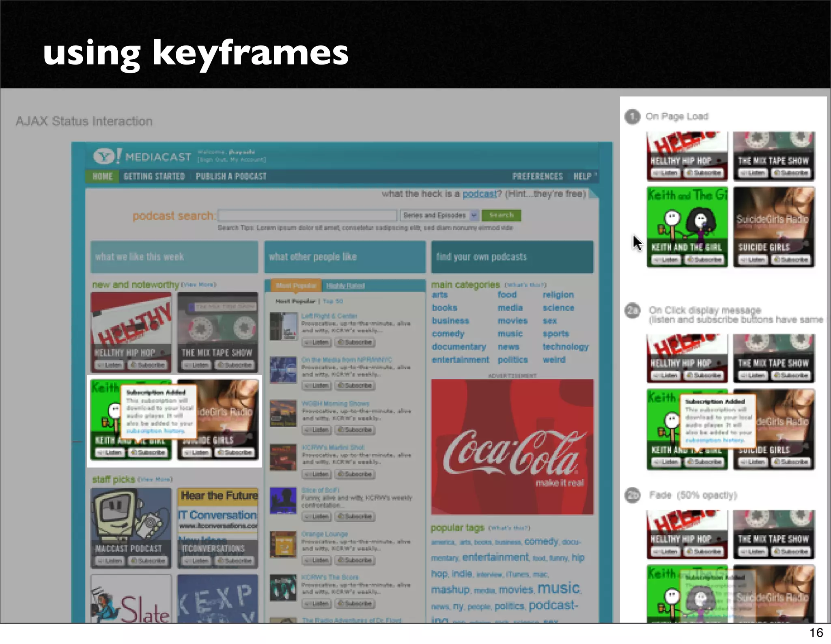The width and height of the screenshot is (831, 644).
Task: Click the Coca-Cola advertisement banner
Action: [512, 446]
